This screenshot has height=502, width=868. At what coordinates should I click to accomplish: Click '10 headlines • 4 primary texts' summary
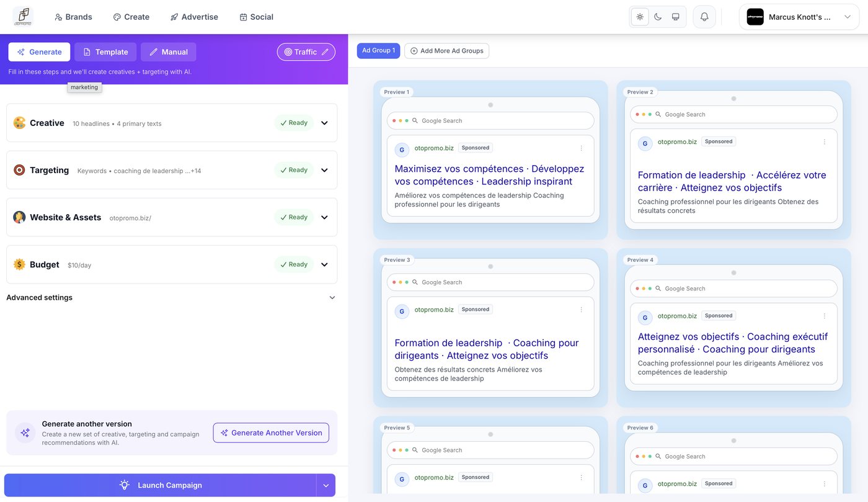pyautogui.click(x=117, y=123)
